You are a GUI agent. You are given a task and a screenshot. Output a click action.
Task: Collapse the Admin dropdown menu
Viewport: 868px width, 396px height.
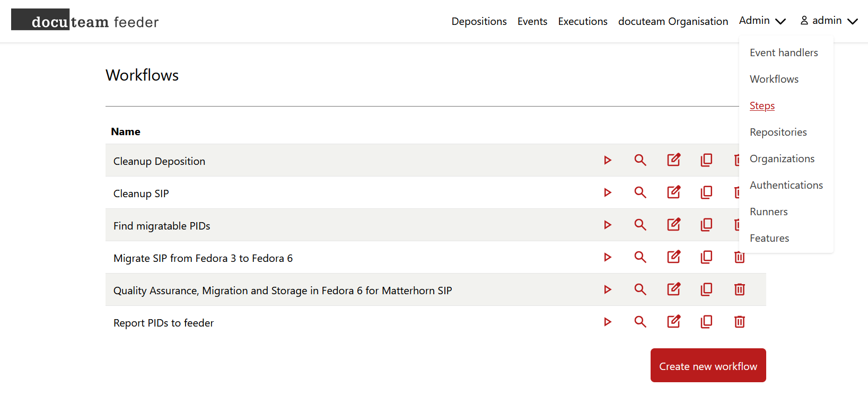click(x=762, y=21)
